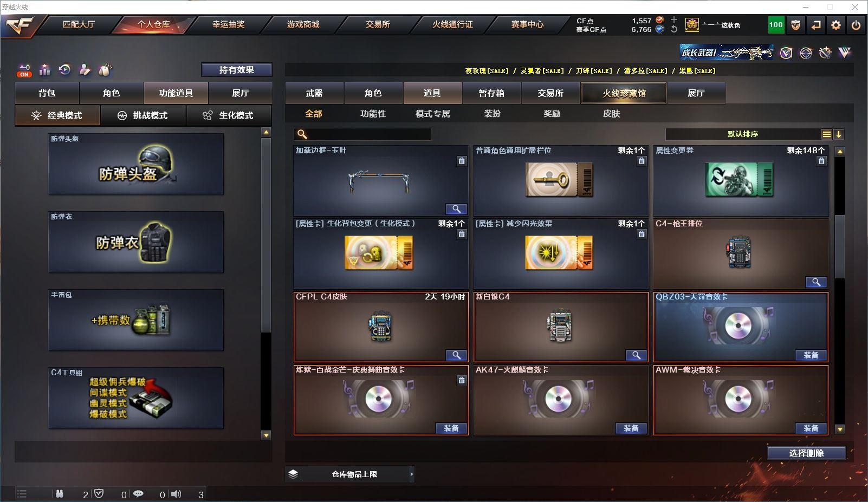Click the chat bubble icon in status bar

(x=138, y=494)
